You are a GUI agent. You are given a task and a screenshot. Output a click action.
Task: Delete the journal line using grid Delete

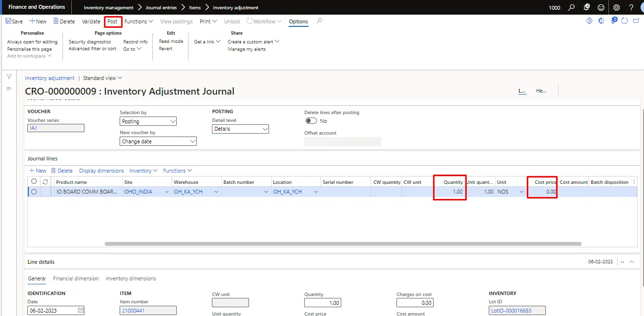(62, 171)
